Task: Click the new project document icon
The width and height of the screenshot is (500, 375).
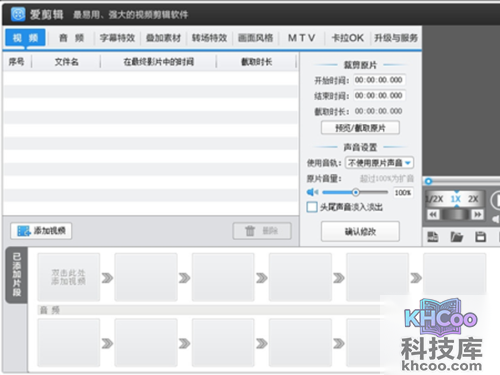Action: point(433,237)
